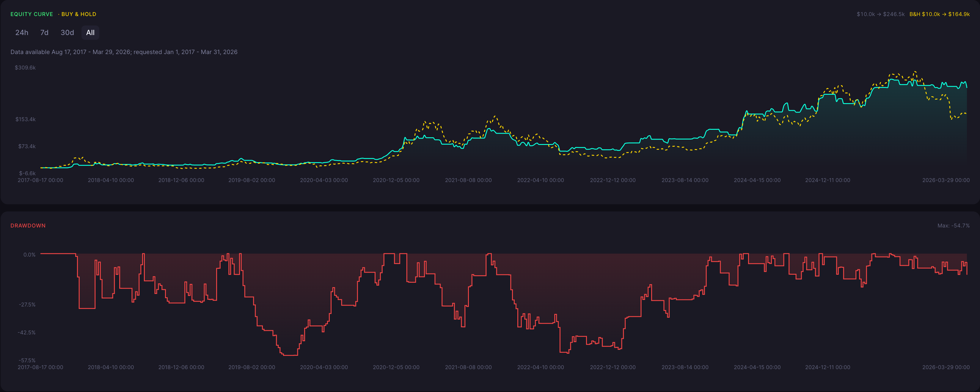This screenshot has height=392, width=980.
Task: Click 2020-04-03 date on drawdown chart axis
Action: (324, 367)
